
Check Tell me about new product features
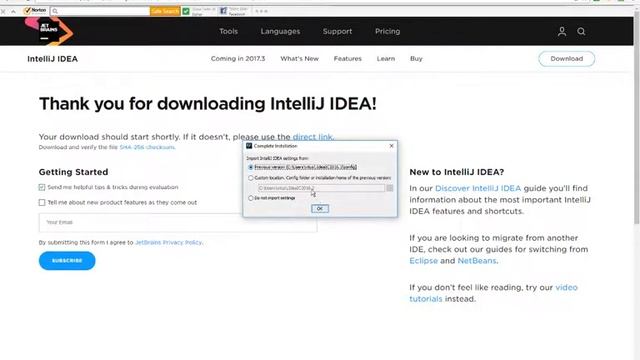click(x=42, y=202)
